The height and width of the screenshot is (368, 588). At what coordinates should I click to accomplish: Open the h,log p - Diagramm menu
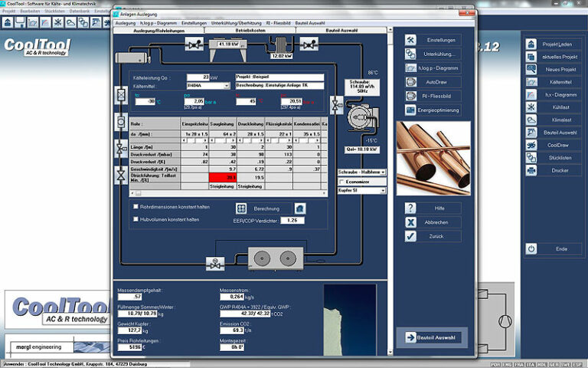tap(158, 23)
